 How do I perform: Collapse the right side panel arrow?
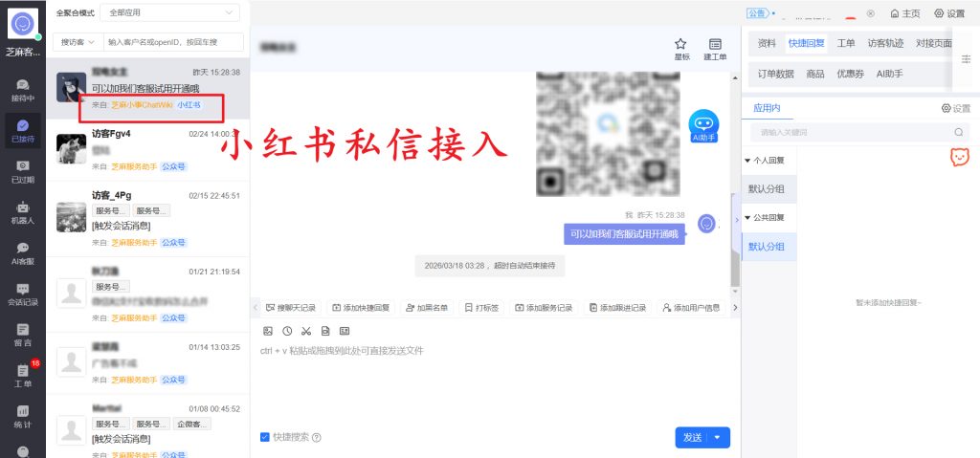click(x=737, y=220)
